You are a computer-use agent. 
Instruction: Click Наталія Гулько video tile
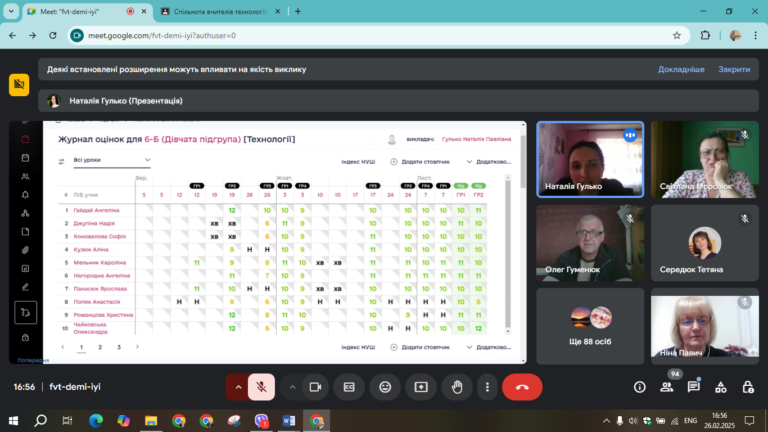coord(590,159)
